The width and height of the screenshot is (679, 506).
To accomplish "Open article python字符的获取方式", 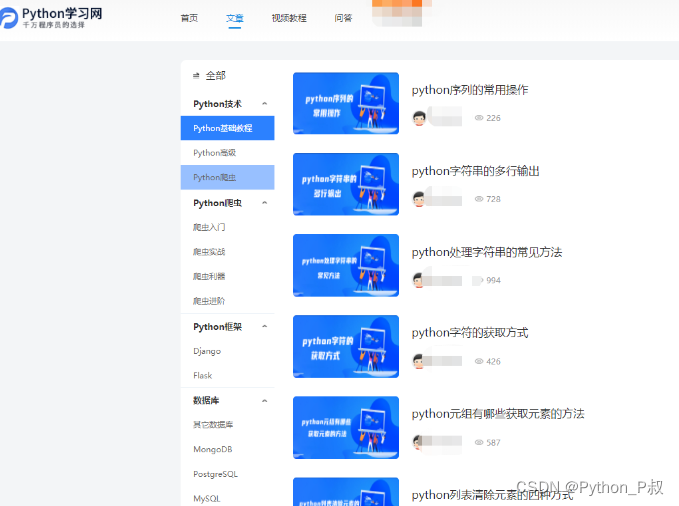I will point(470,333).
